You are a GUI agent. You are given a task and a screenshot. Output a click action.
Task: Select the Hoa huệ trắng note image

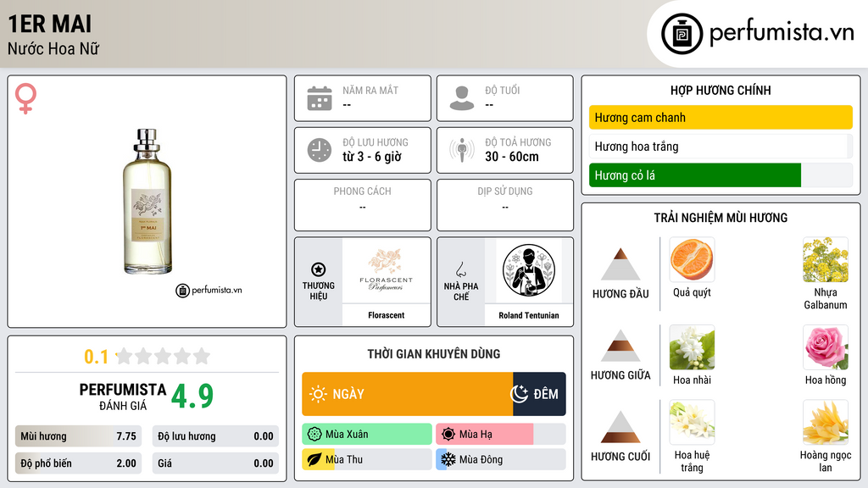click(x=692, y=422)
